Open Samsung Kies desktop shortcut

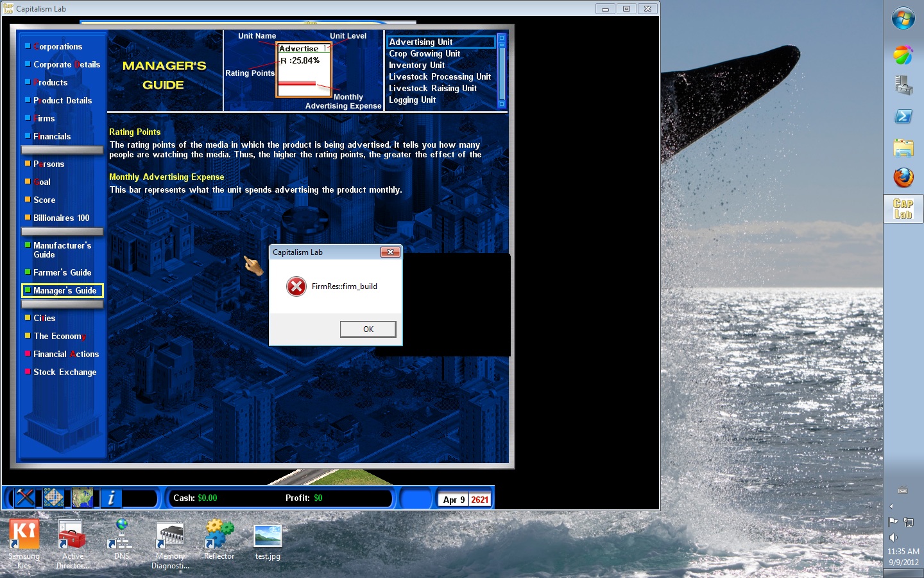(x=24, y=544)
